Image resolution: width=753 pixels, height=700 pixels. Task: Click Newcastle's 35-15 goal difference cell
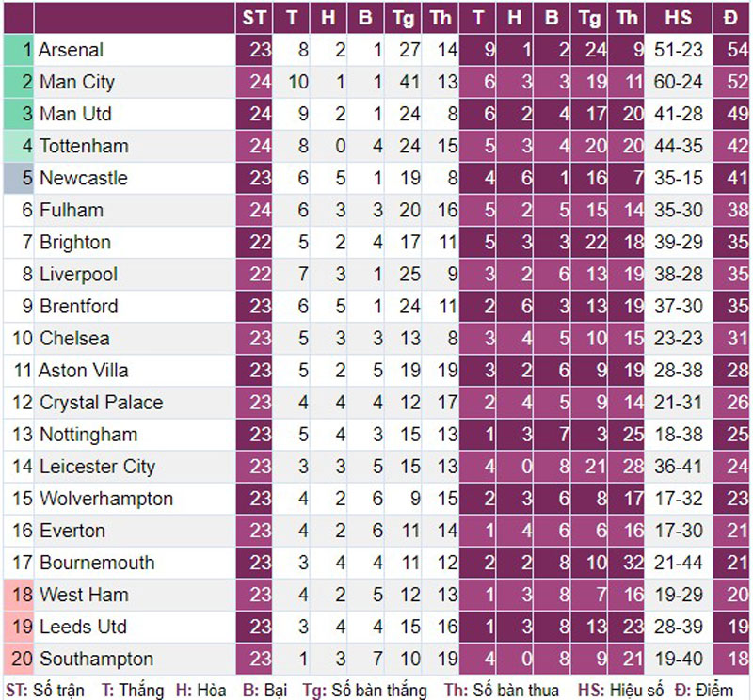[678, 178]
